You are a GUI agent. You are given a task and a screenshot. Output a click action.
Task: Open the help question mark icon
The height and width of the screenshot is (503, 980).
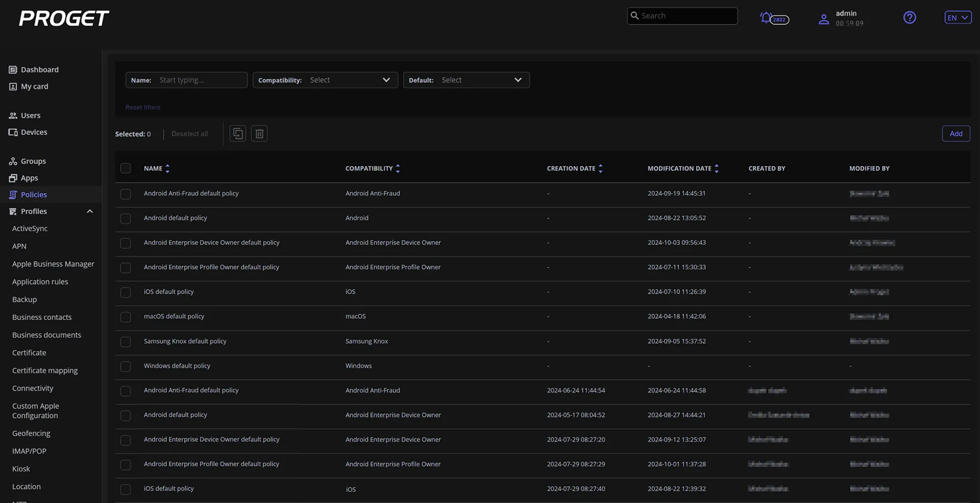[x=909, y=17]
